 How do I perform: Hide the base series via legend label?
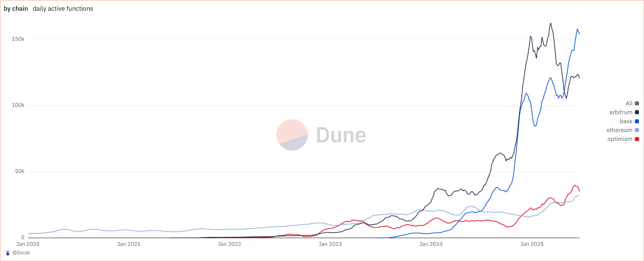626,121
